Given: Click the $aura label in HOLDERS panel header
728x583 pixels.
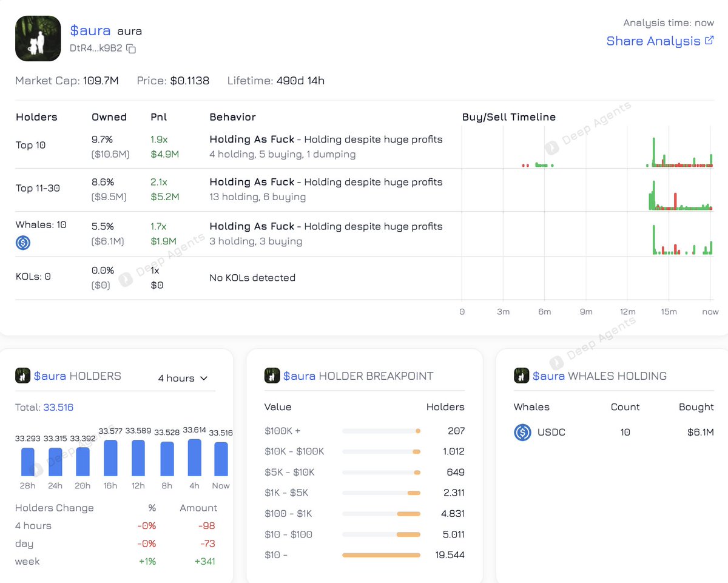Looking at the screenshot, I should (51, 376).
